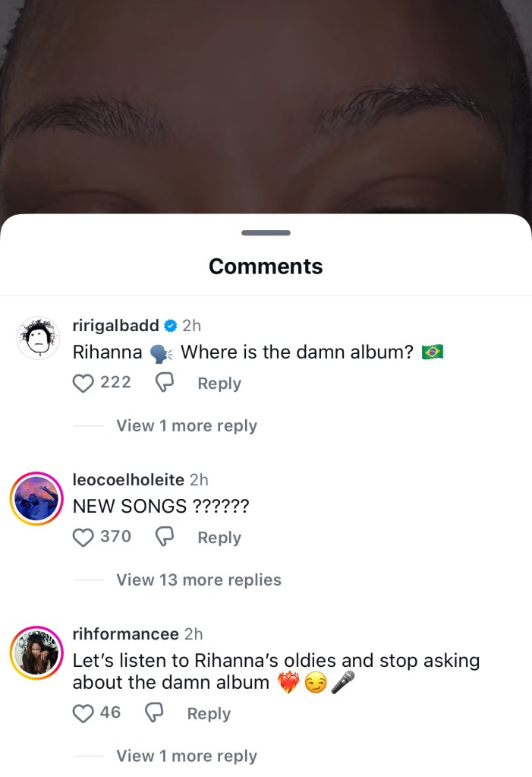
Task: Open leocoelholeite's story avatar
Action: pos(37,500)
